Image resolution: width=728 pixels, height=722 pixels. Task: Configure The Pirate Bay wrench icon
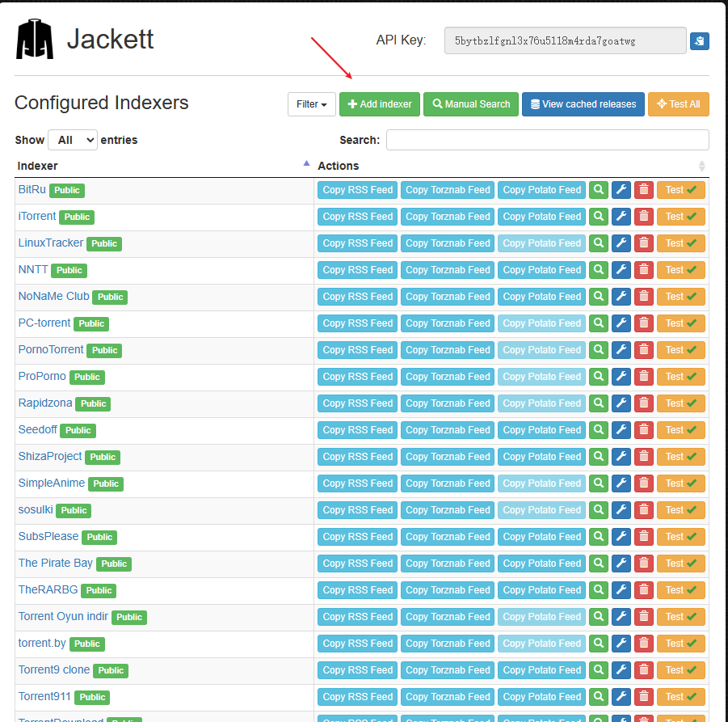tap(621, 564)
